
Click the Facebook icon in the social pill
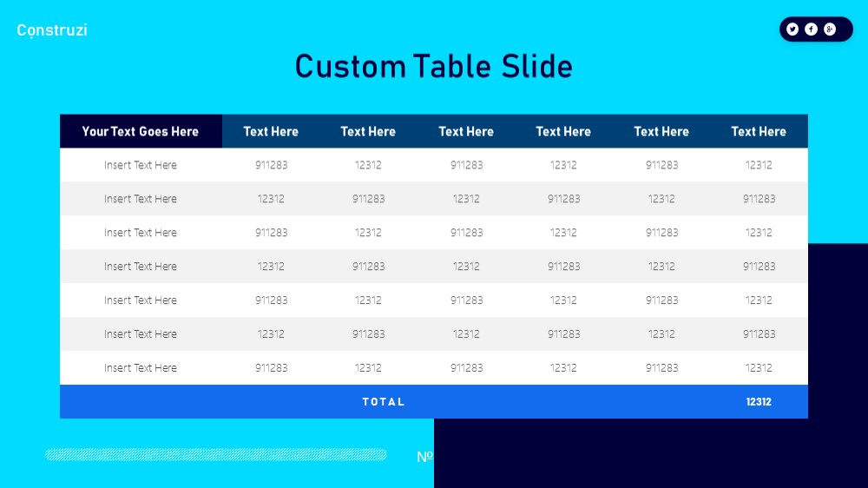pos(811,30)
